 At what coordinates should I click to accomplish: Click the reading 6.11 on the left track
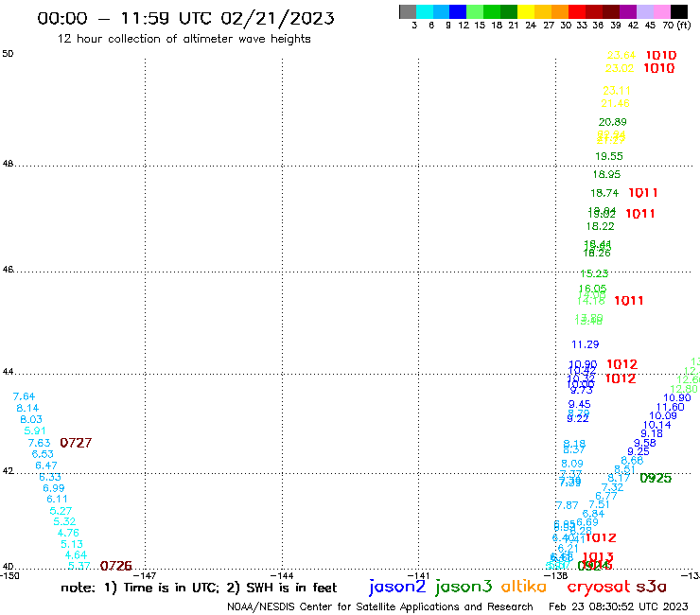coord(57,499)
